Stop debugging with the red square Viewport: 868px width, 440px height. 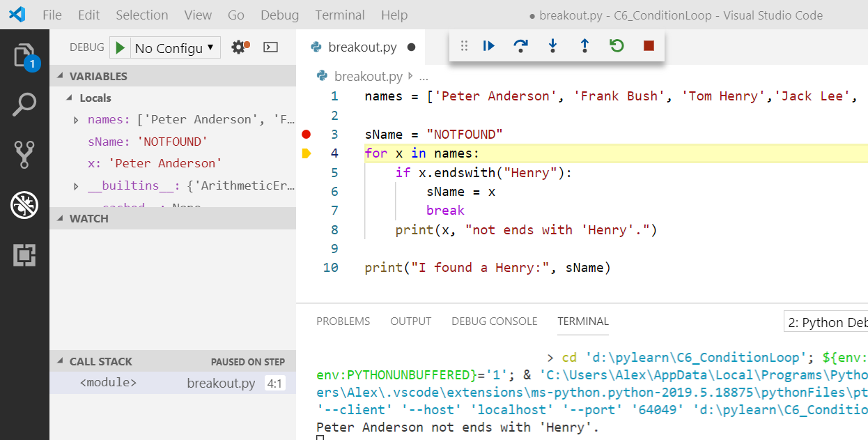coord(649,46)
